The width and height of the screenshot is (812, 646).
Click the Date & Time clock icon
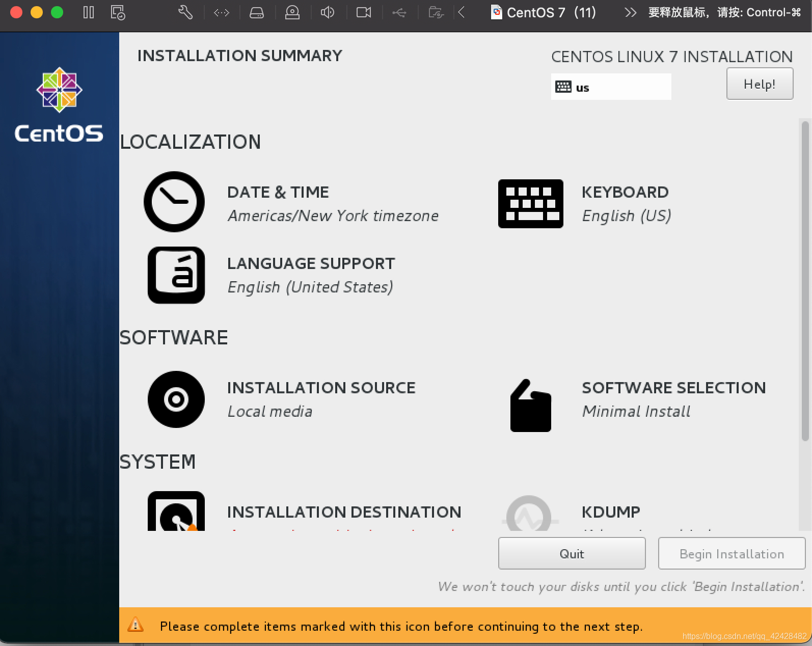[174, 202]
